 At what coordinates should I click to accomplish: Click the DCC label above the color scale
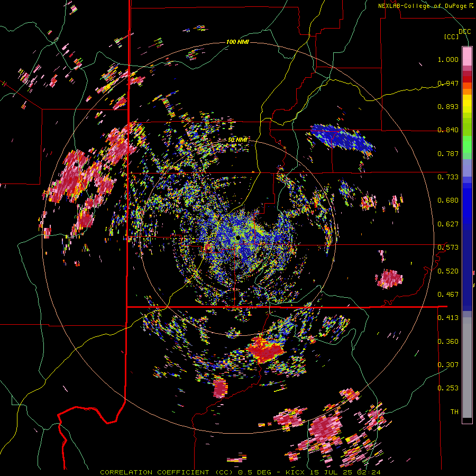point(464,32)
